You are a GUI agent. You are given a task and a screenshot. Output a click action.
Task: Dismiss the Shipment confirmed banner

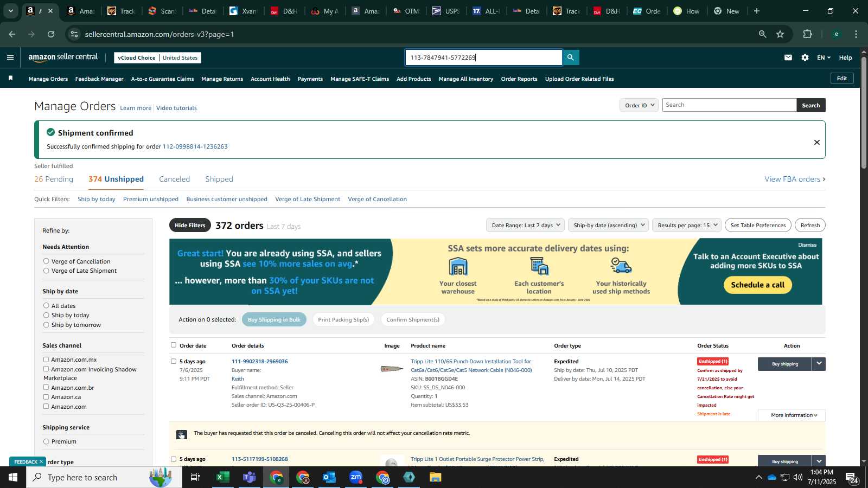point(816,142)
